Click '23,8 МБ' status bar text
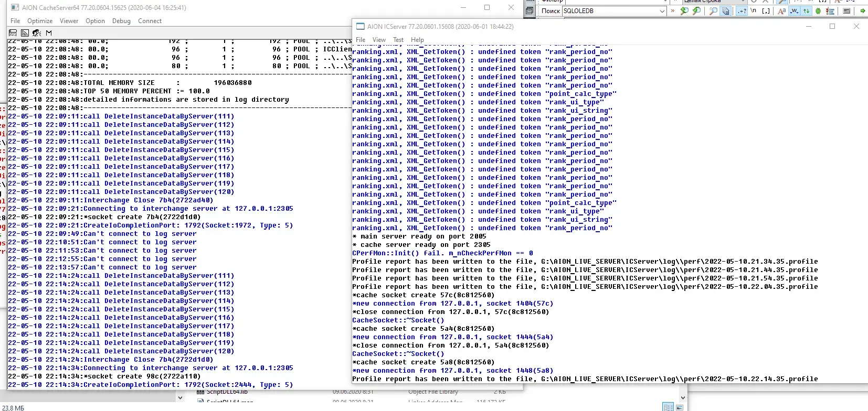This screenshot has height=411, width=868. pyautogui.click(x=13, y=407)
